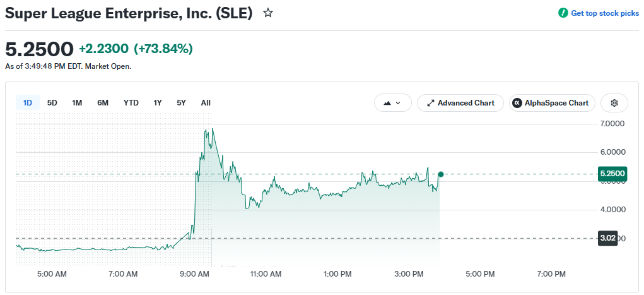Click the (+73.84%) percent change
644x295 pixels.
[163, 49]
